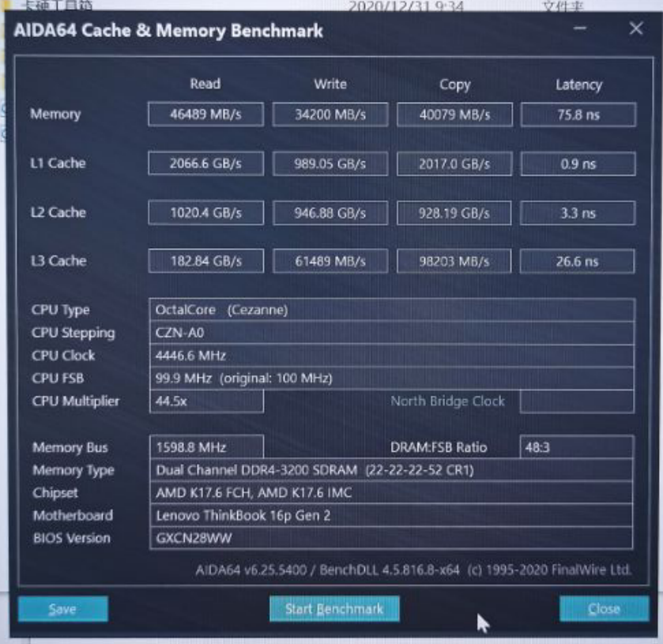Click the Memory row label
663x644 pixels.
click(55, 114)
